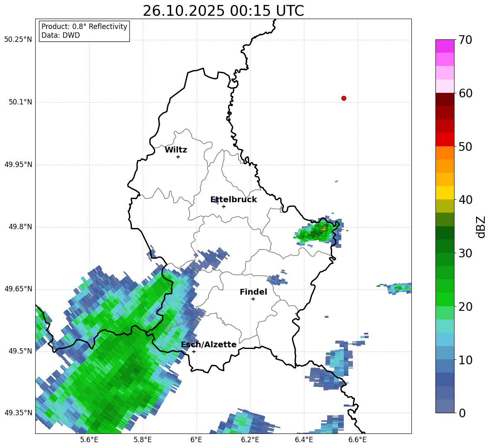
Task: Click the Ettelbruck station cross marker
Action: [x=224, y=206]
